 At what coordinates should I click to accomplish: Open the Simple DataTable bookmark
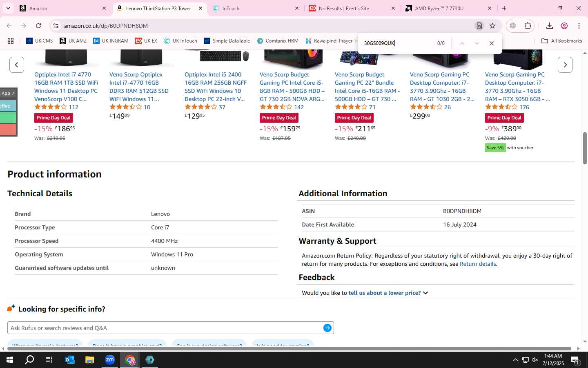(x=227, y=41)
